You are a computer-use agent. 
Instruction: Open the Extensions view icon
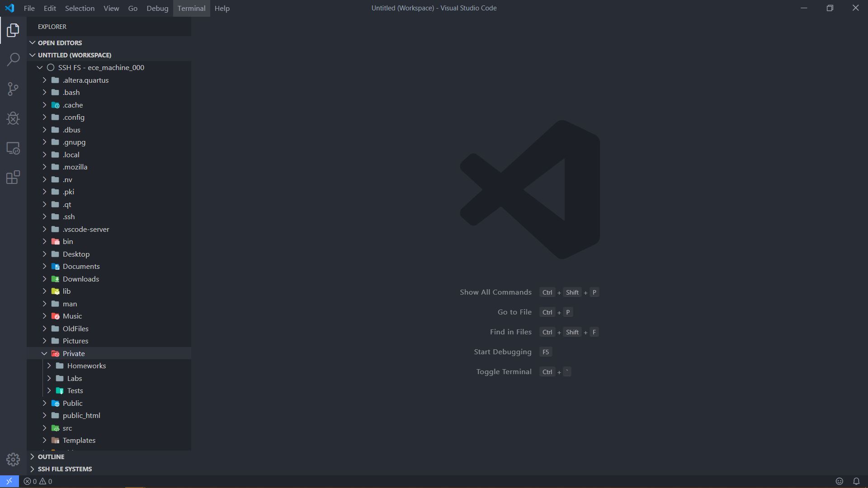click(x=13, y=178)
